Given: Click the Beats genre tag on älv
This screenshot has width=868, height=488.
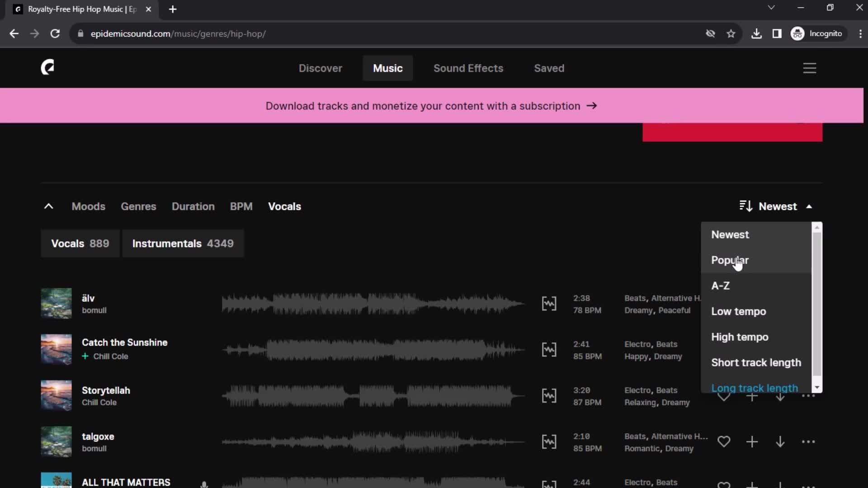Looking at the screenshot, I should pos(635,298).
